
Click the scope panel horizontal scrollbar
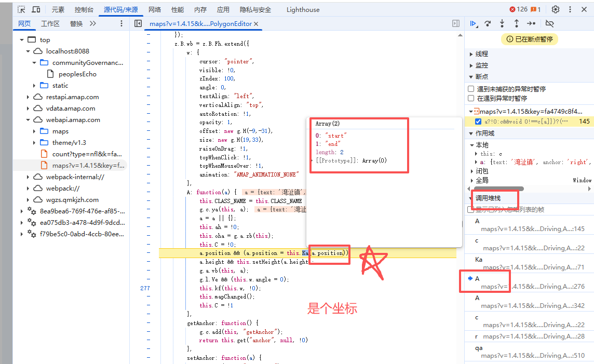[497, 188]
